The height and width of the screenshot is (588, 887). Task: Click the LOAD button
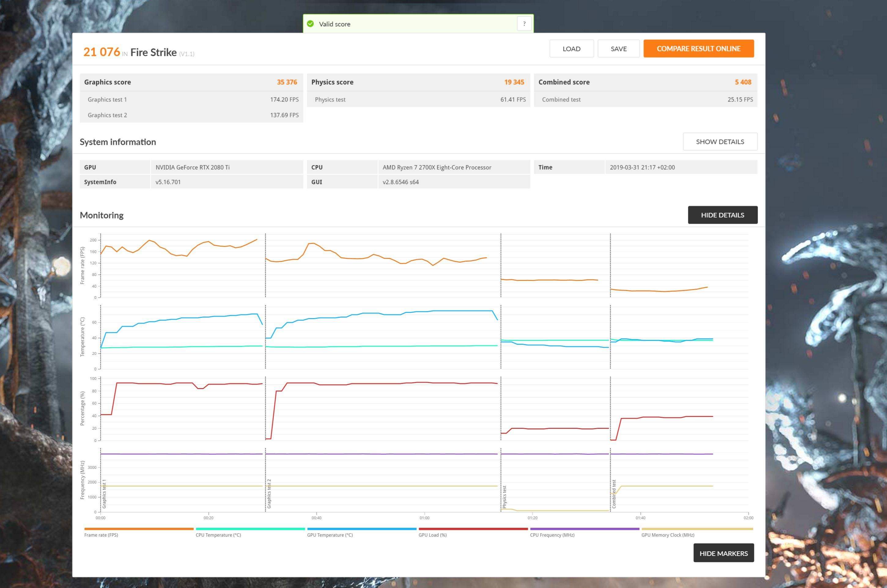pos(571,49)
